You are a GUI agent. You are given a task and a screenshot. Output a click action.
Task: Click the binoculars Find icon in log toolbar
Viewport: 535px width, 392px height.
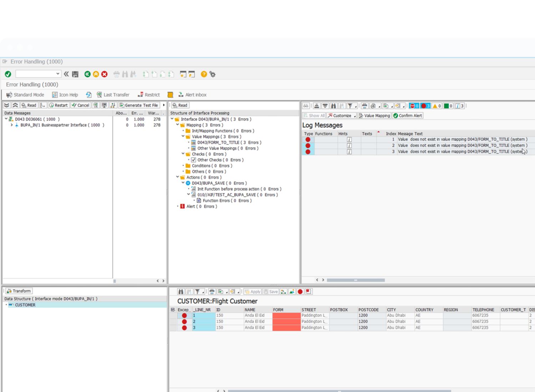333,106
